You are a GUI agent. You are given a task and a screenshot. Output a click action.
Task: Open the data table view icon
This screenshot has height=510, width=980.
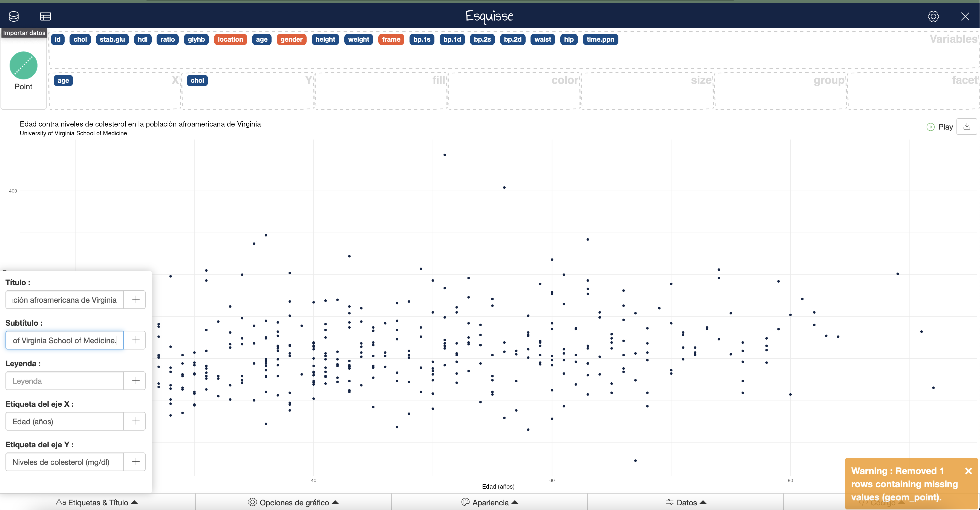[45, 16]
